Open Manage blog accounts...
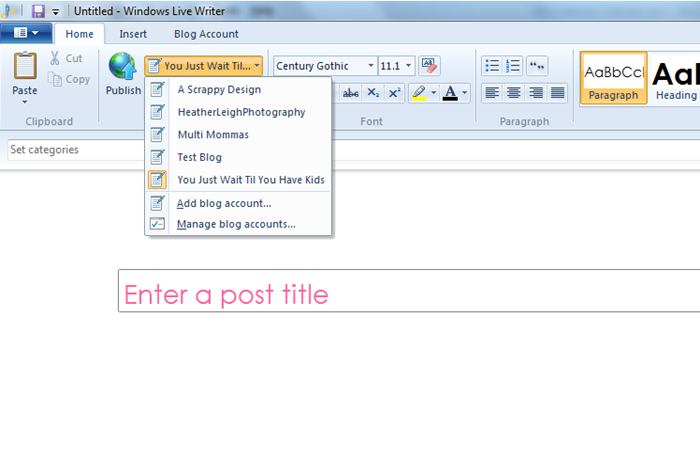 pyautogui.click(x=238, y=224)
